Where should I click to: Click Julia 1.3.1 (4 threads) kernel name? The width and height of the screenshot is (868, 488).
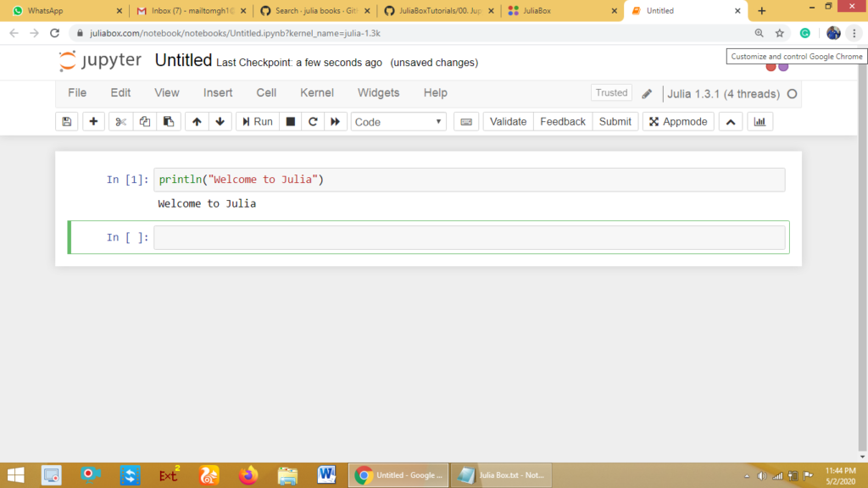(x=724, y=94)
